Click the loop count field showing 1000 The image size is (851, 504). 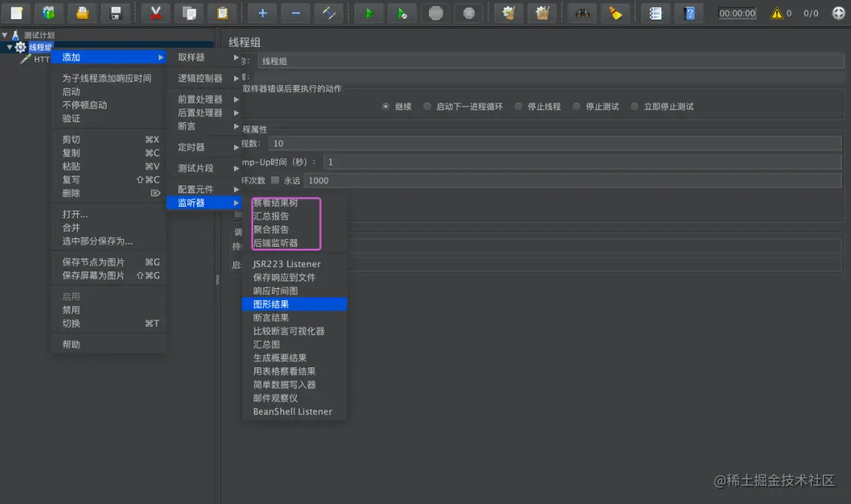pos(573,180)
